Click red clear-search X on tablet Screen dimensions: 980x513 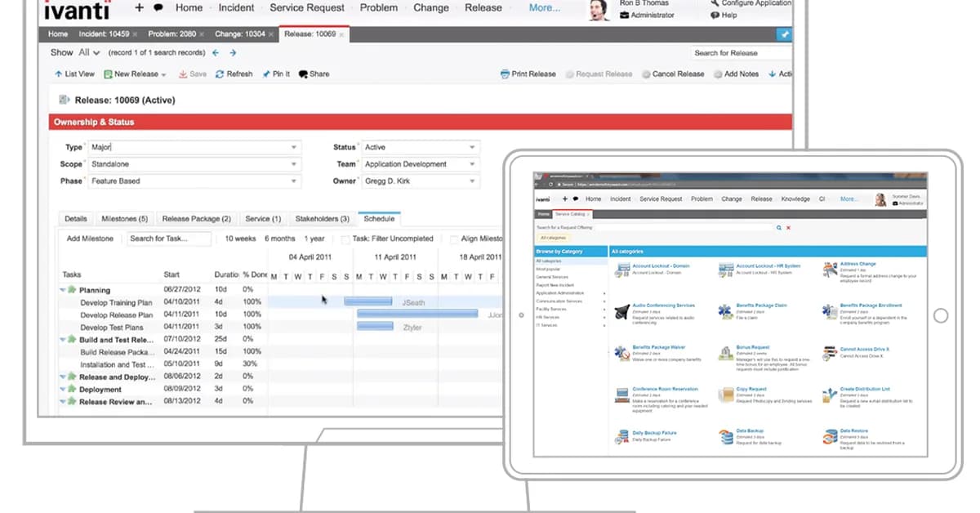coord(788,228)
